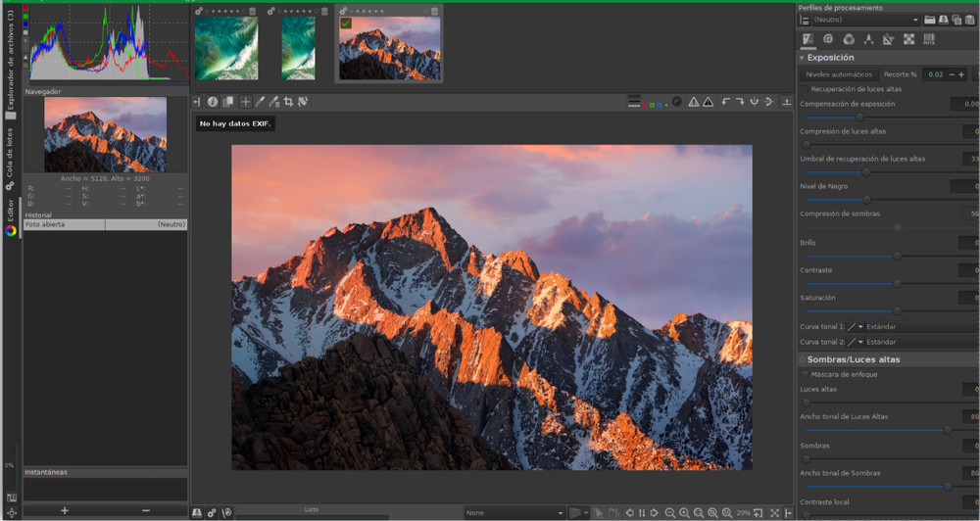Zoom out of the preview image
980x521 pixels.
pyautogui.click(x=670, y=513)
